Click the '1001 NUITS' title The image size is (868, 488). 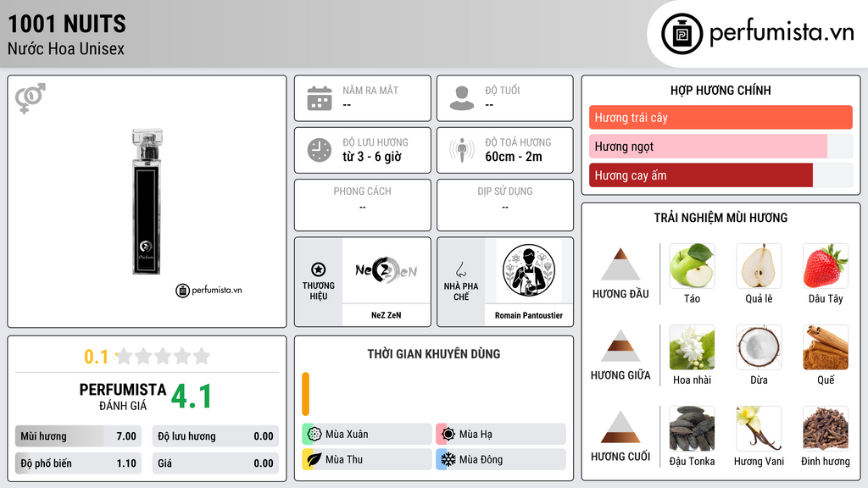click(67, 24)
